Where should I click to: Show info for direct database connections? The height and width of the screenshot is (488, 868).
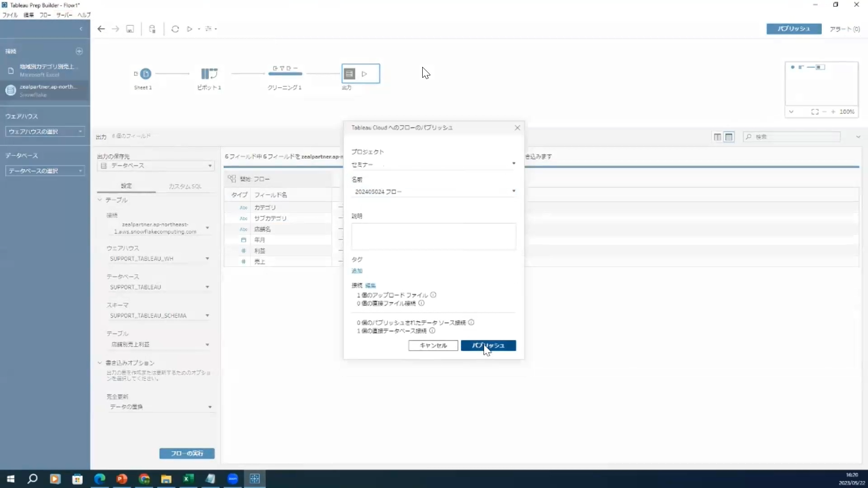[432, 331]
